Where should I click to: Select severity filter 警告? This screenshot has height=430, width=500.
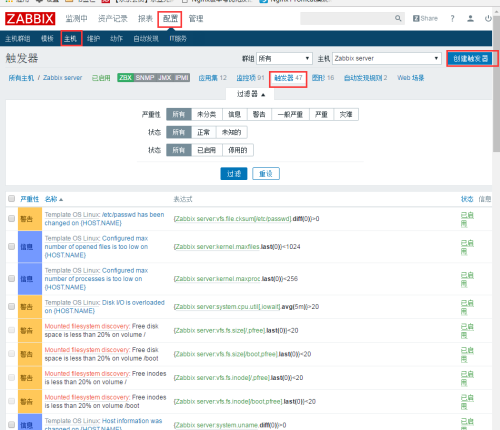tap(259, 114)
